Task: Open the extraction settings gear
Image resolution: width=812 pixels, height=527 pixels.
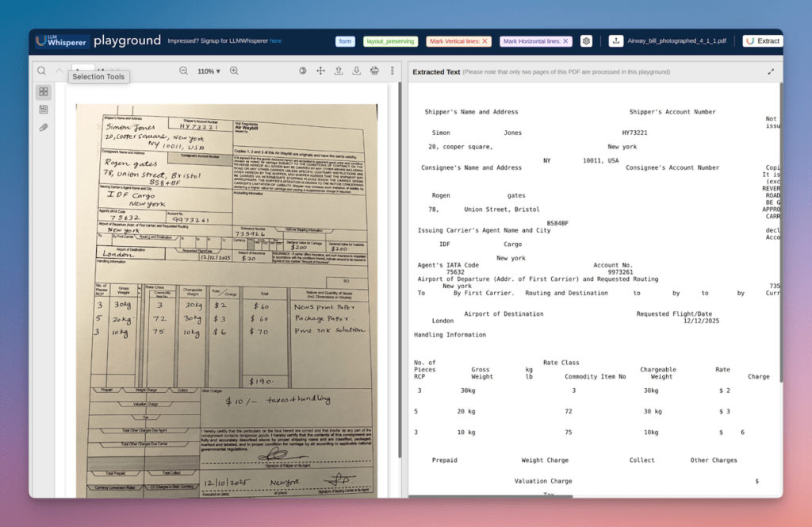Action: 586,41
